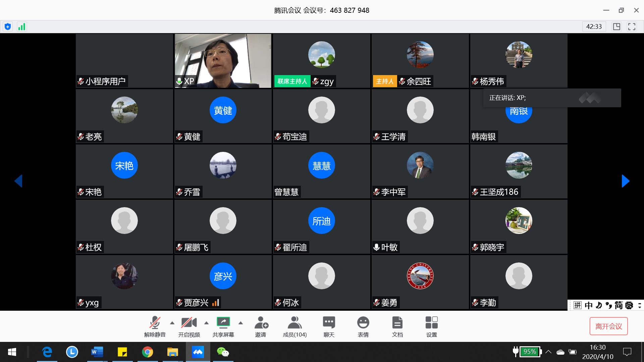Image resolution: width=644 pixels, height=362 pixels.
Task: Click the 杜权 default avatar
Action: 124,221
